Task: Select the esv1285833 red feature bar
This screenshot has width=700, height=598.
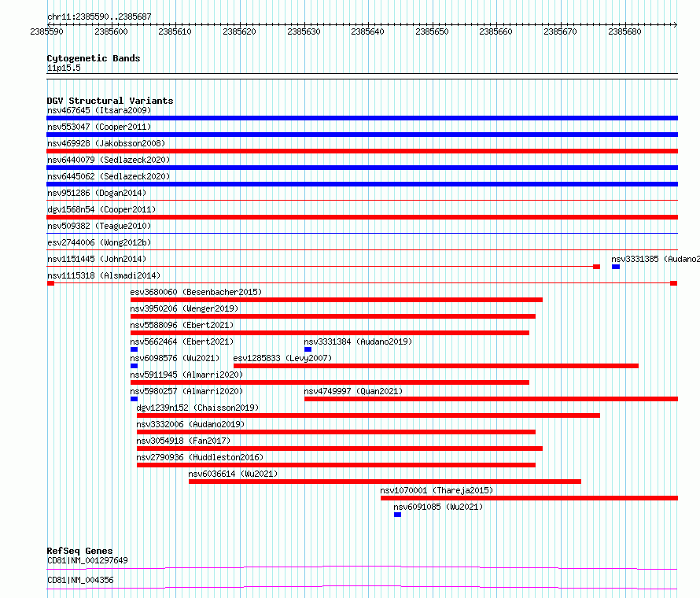Action: pos(437,366)
